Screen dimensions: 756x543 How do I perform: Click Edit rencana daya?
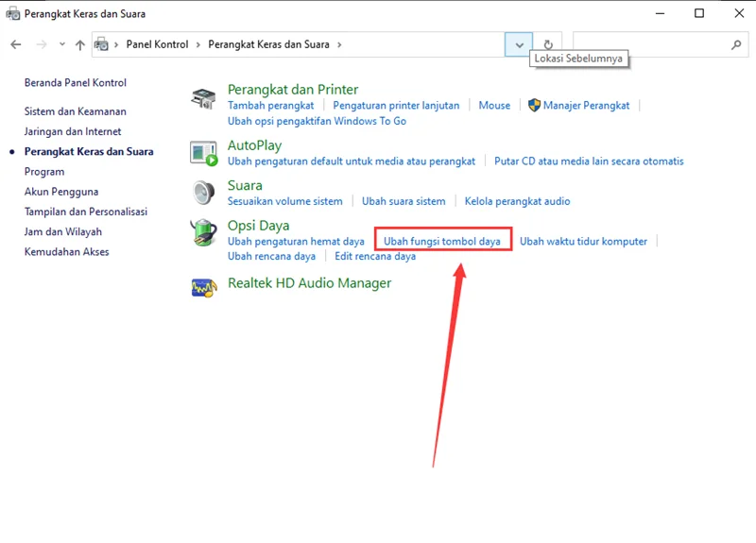[x=375, y=256]
